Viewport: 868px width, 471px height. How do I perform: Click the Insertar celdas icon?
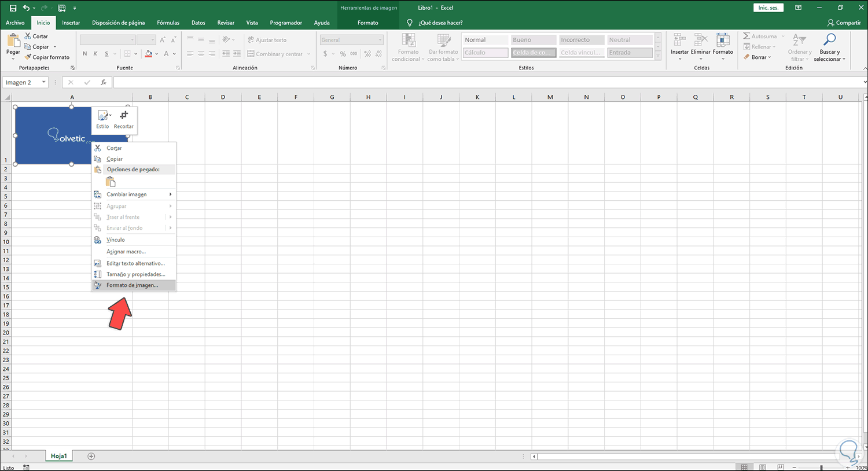(679, 40)
